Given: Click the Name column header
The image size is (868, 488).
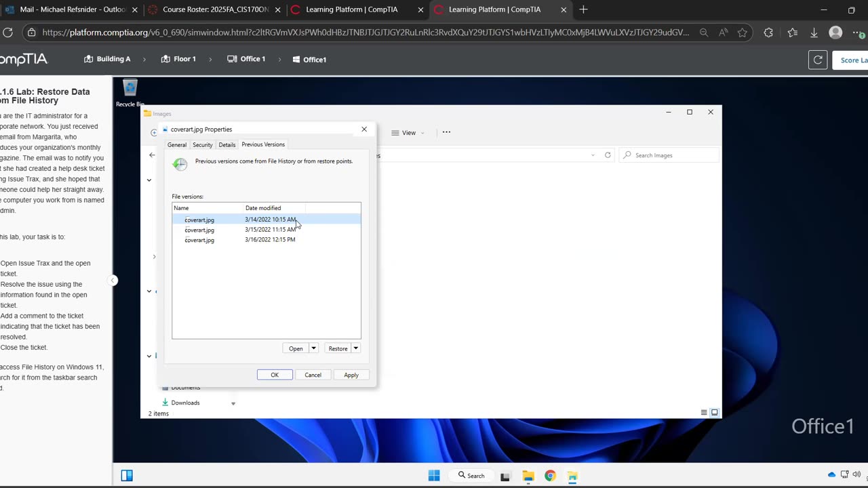Looking at the screenshot, I should (208, 208).
